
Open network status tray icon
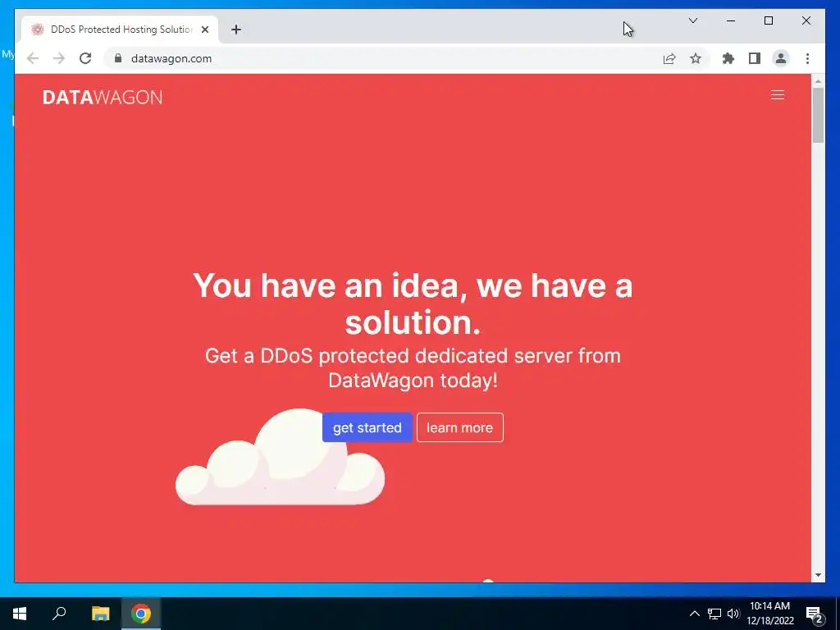coord(714,614)
